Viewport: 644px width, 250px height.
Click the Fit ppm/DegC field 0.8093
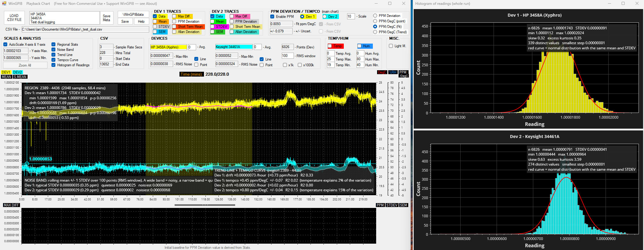pyautogui.click(x=281, y=24)
